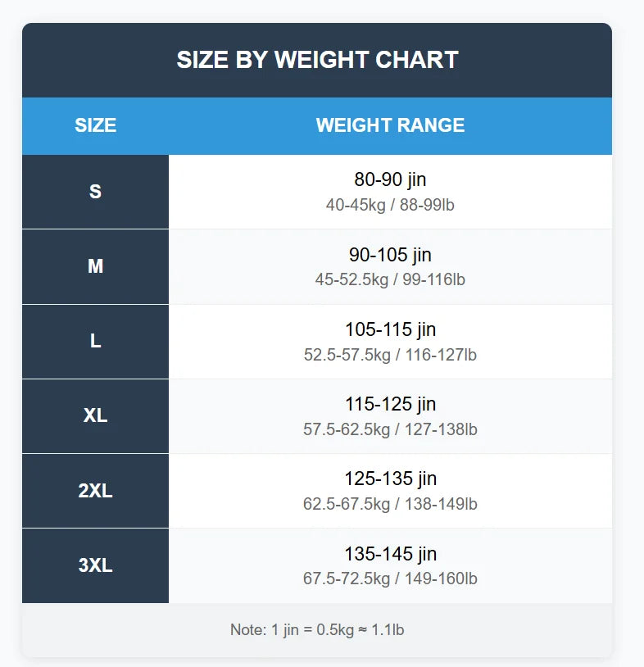Pick the 115-125 jin weight text

click(390, 404)
